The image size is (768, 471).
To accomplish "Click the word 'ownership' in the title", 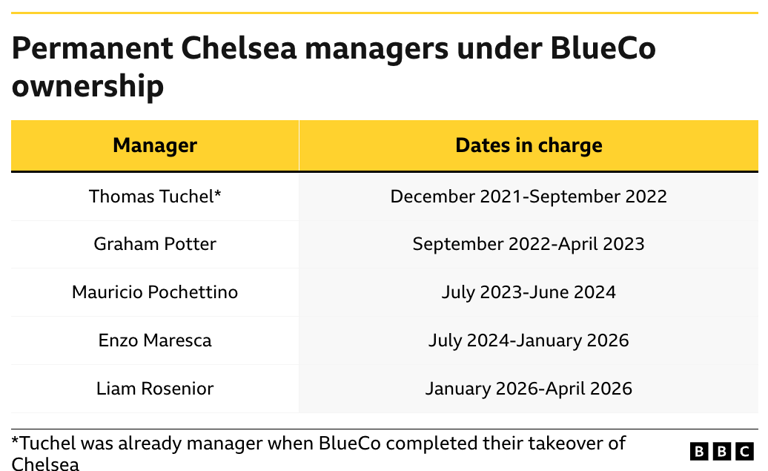I will click(x=87, y=87).
